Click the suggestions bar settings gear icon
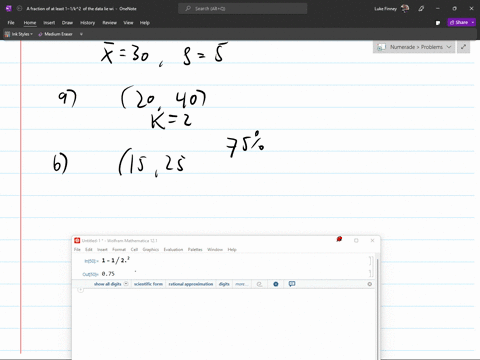 tap(369, 284)
